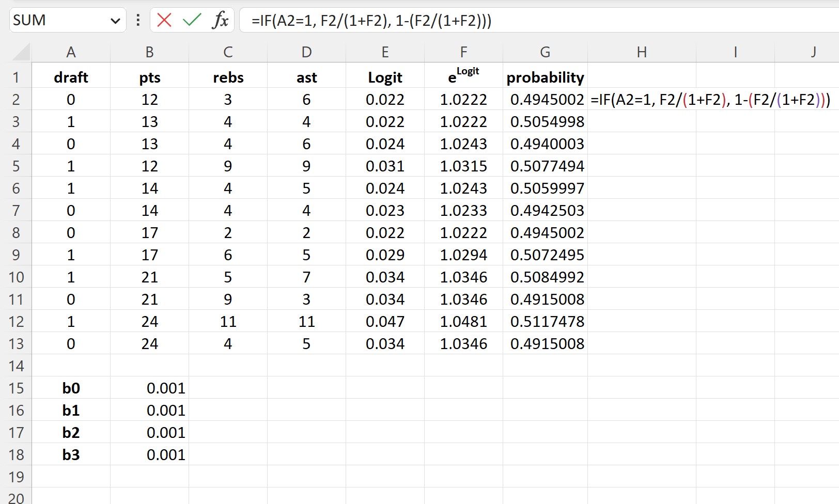Click the e^Logit value 1.0315
Image resolution: width=839 pixels, height=504 pixels.
pyautogui.click(x=463, y=166)
